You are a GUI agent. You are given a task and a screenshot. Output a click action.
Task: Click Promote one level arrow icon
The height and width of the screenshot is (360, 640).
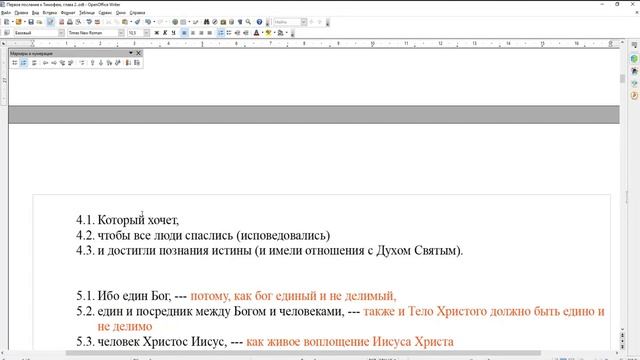[45, 63]
